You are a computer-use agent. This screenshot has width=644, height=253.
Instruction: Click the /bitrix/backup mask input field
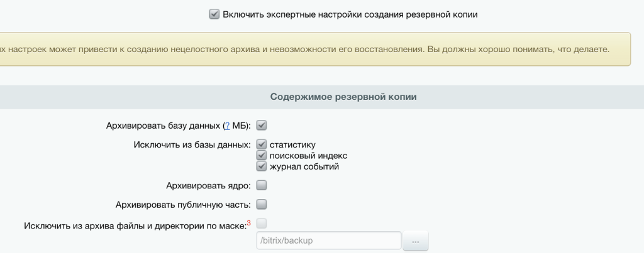click(328, 240)
